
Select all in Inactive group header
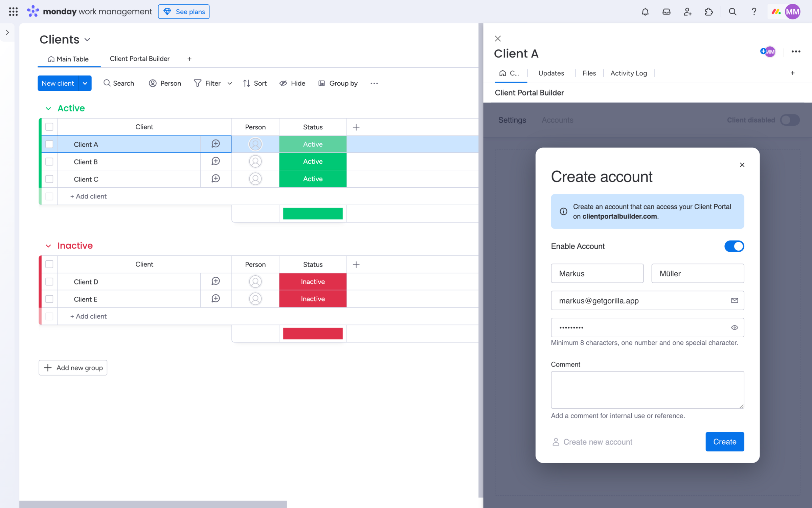click(x=49, y=264)
